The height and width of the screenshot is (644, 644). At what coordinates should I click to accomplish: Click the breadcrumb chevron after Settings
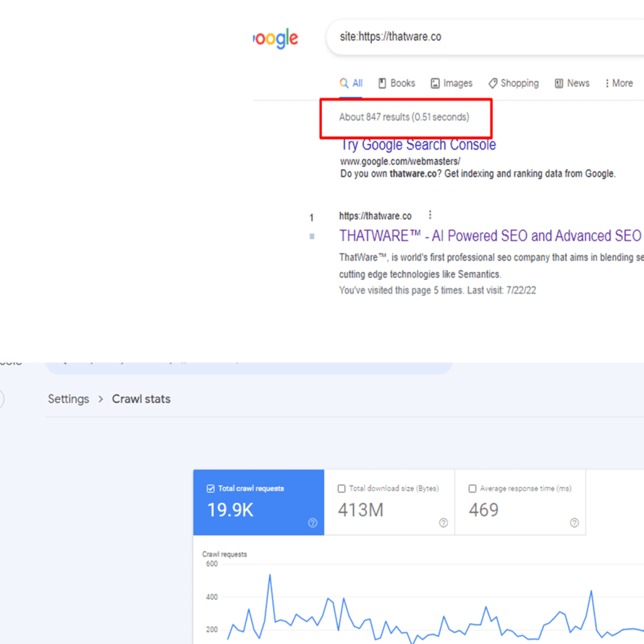101,399
